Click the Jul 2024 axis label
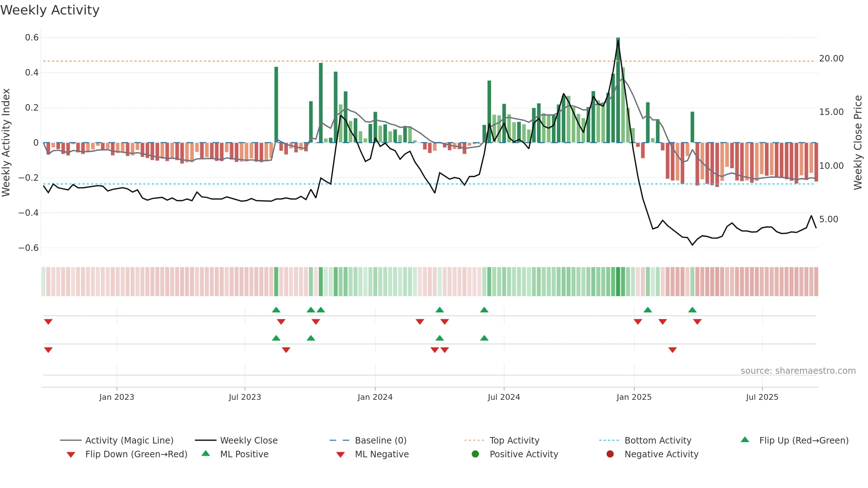 click(504, 397)
